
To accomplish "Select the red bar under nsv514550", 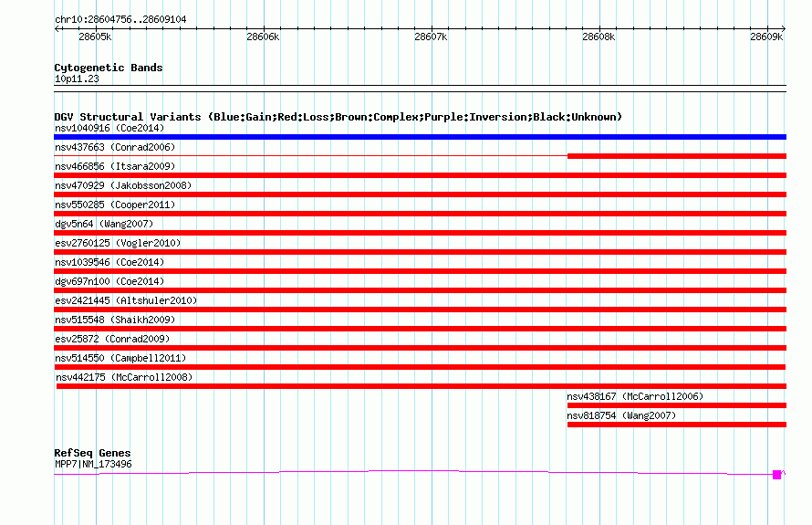I will pos(420,367).
